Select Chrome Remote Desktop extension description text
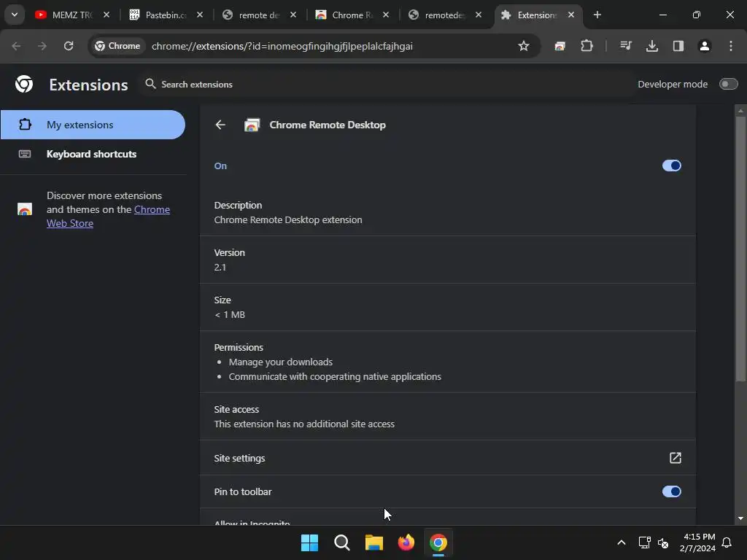The width and height of the screenshot is (747, 560). click(288, 220)
